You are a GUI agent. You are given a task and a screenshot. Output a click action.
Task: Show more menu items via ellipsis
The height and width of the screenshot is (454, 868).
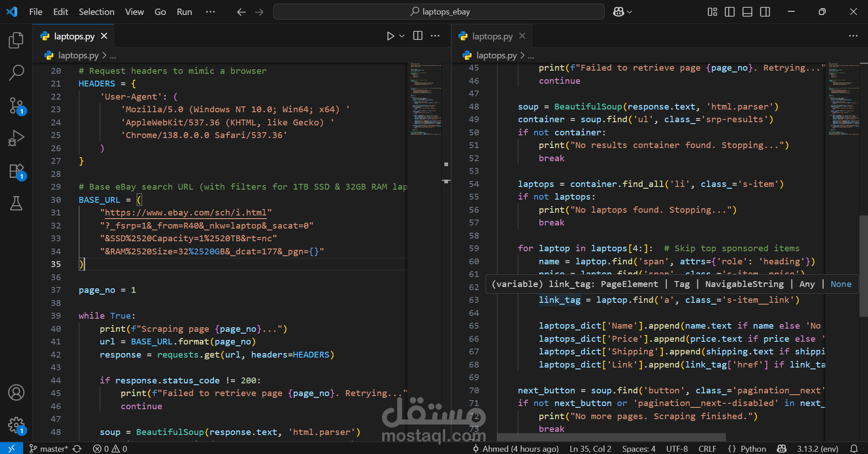[x=210, y=12]
